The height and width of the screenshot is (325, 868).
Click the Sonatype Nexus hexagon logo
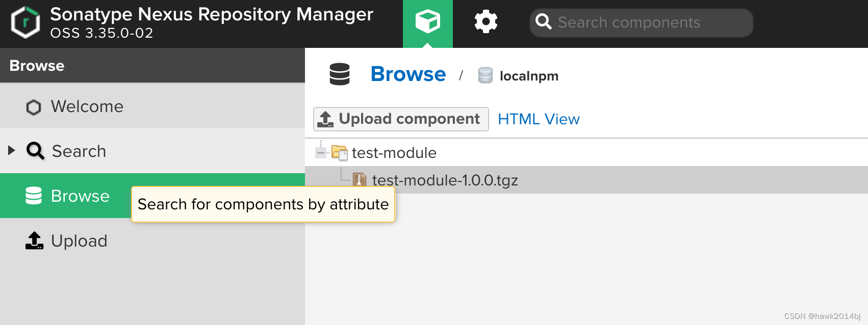25,23
